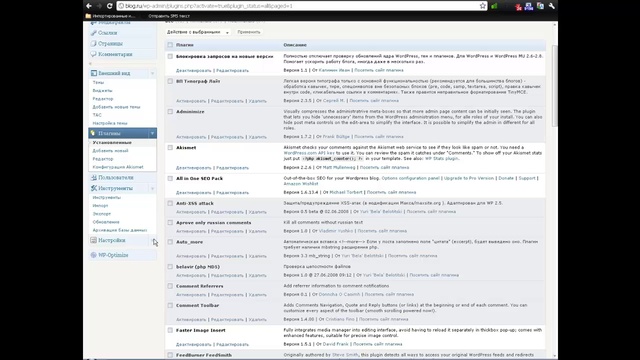Open Отправить SMS текст bookmark
This screenshot has width=640, height=360.
point(169,16)
